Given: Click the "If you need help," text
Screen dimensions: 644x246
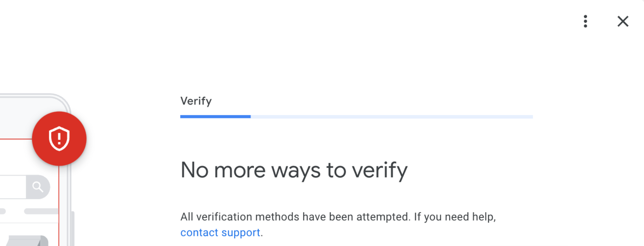Looking at the screenshot, I should (455, 217).
